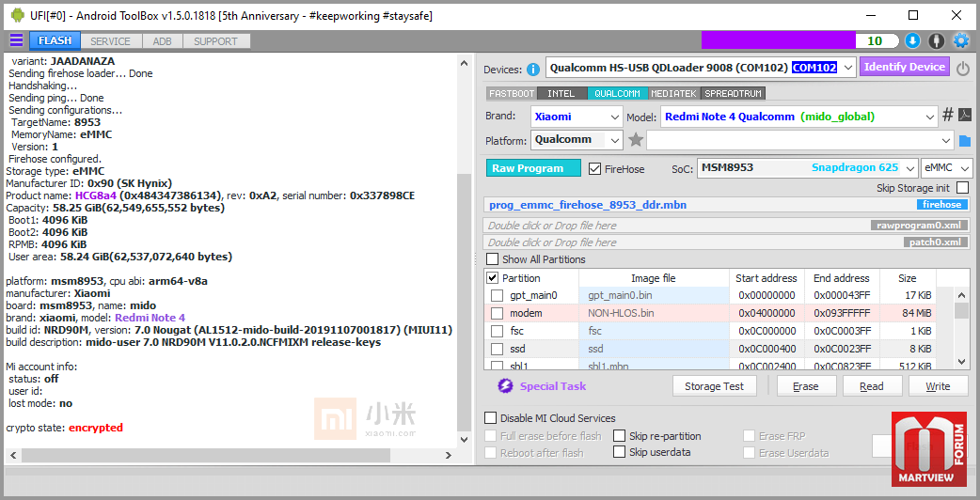This screenshot has height=500, width=980.
Task: Enable Disable MI Cloud Services checkbox
Action: 491,418
